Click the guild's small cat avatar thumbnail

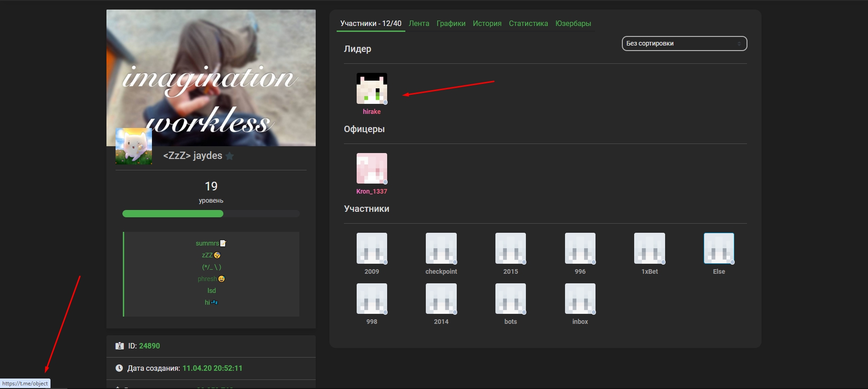pyautogui.click(x=134, y=146)
